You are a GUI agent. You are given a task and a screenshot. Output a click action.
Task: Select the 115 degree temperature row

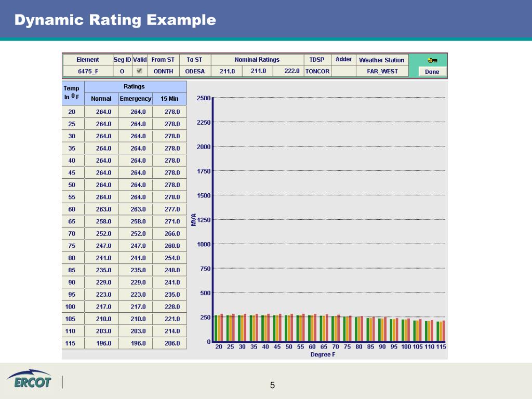124,343
